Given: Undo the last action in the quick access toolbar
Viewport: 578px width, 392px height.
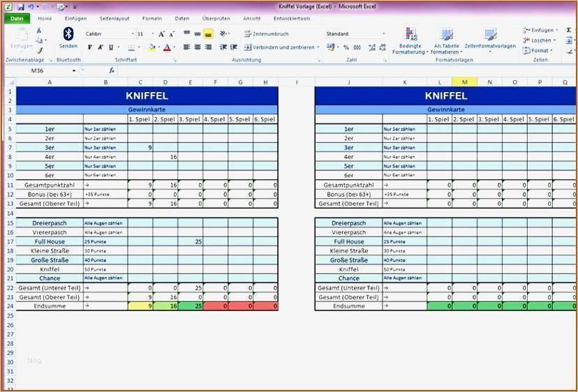Looking at the screenshot, I should [x=31, y=7].
